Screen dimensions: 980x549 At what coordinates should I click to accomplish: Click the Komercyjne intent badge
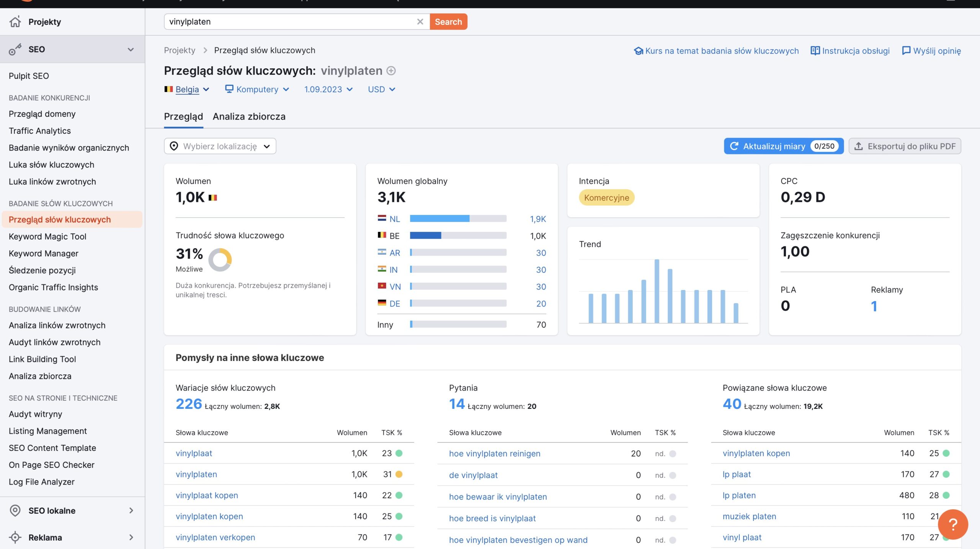606,198
